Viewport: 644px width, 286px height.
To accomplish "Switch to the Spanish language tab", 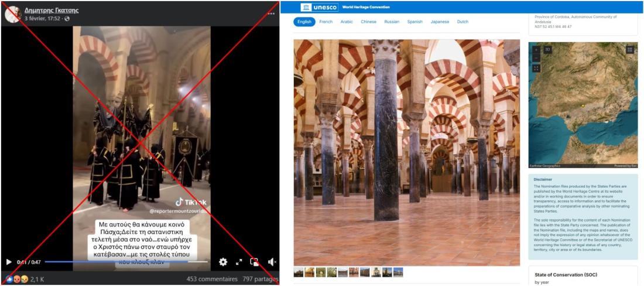I will 415,22.
